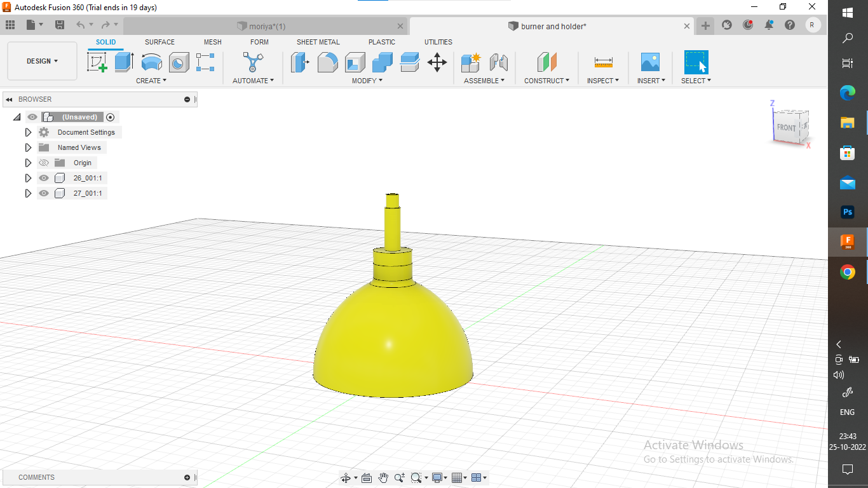Screen dimensions: 868x488
Task: Click the new design plus button
Action: coord(705,25)
